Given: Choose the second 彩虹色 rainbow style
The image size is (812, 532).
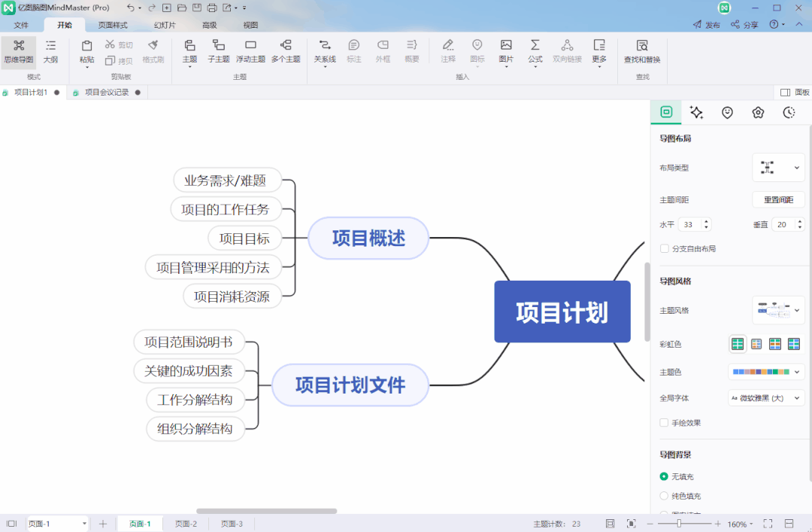Looking at the screenshot, I should point(756,343).
